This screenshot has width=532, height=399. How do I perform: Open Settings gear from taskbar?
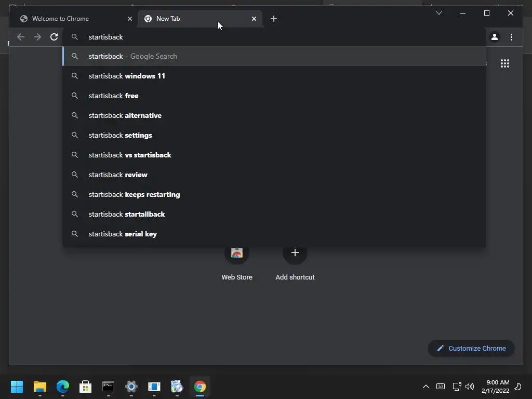[x=131, y=387]
